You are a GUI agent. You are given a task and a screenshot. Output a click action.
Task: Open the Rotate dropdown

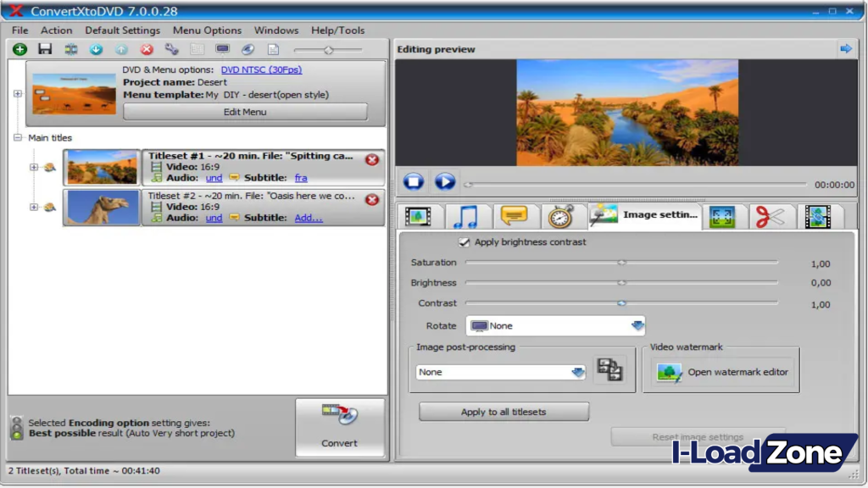(637, 325)
